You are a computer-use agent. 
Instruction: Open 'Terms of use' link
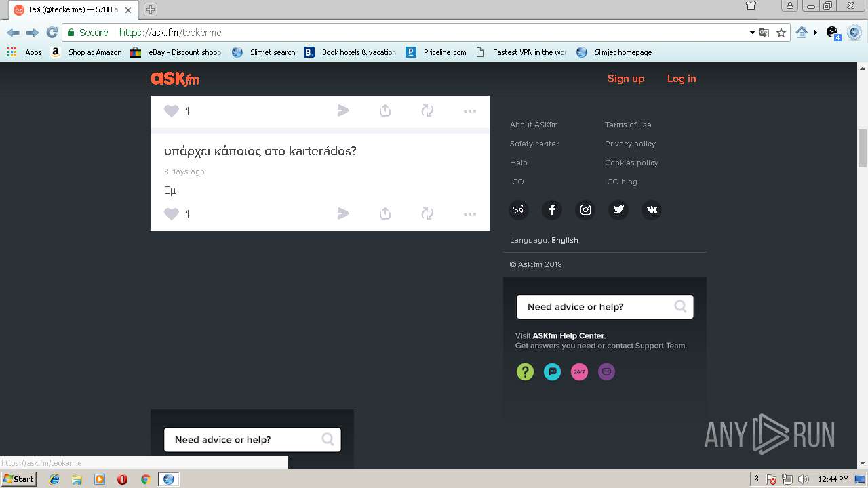coord(628,125)
